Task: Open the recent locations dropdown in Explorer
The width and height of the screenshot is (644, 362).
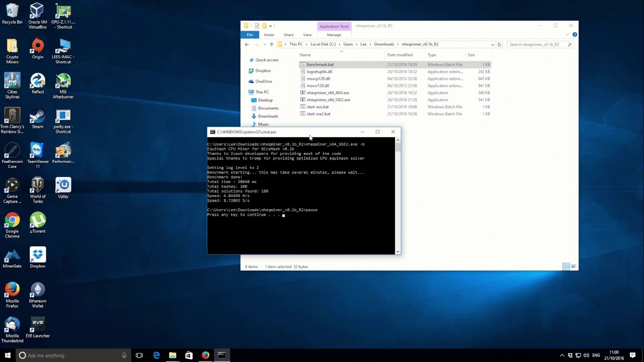Action: (x=264, y=44)
